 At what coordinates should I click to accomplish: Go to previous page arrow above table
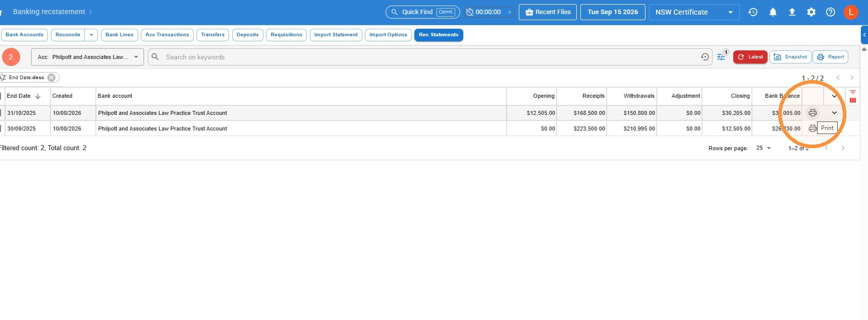click(x=838, y=78)
